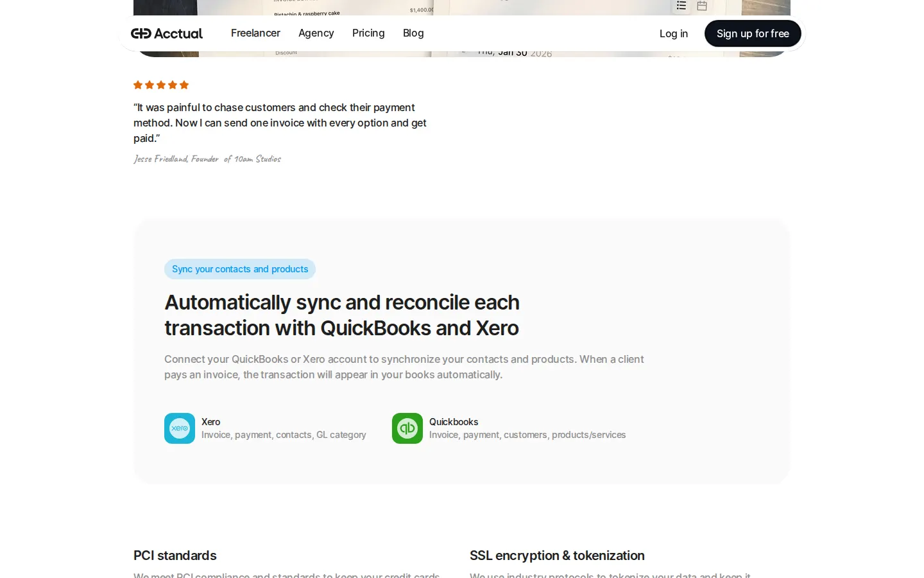Open the Blog link in navigation
924x578 pixels.
tap(413, 33)
